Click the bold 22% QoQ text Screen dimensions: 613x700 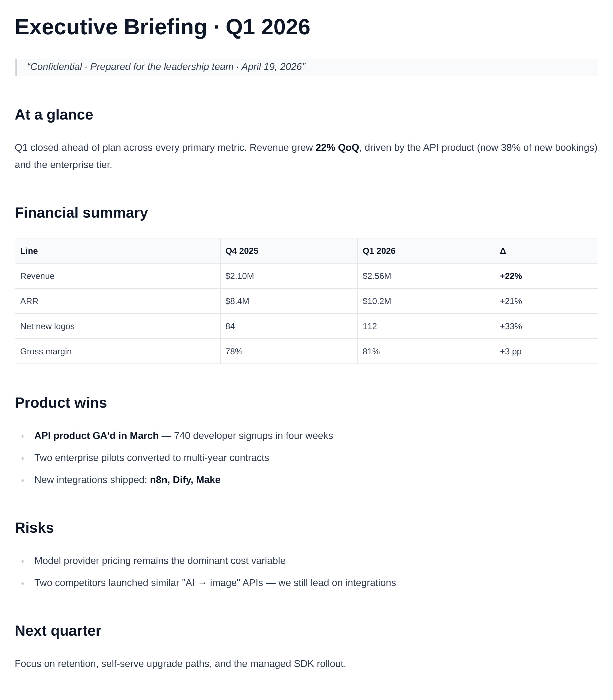[x=337, y=148]
